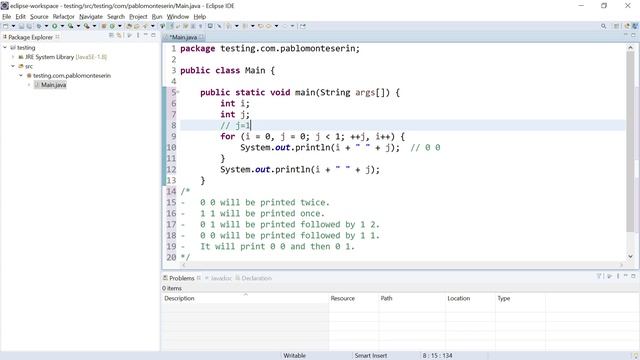Click the green Run button in toolbar
The height and width of the screenshot is (360, 640).
click(x=54, y=26)
